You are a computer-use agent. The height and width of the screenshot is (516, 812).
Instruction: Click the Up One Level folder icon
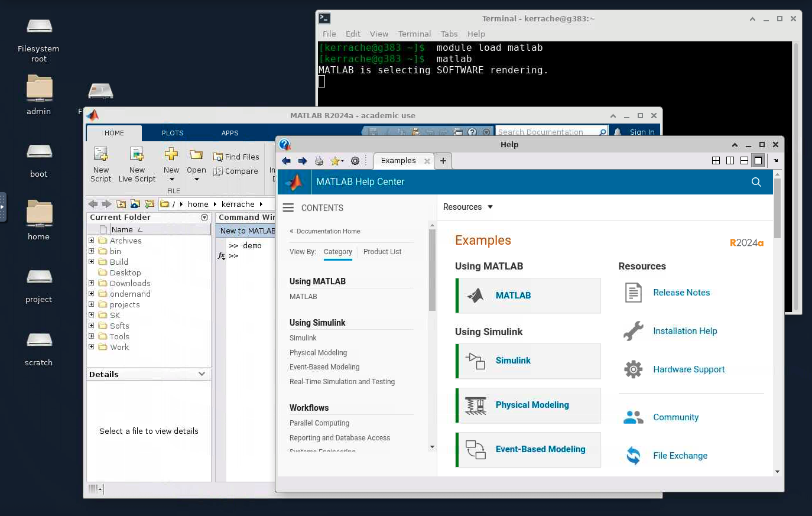click(x=121, y=204)
